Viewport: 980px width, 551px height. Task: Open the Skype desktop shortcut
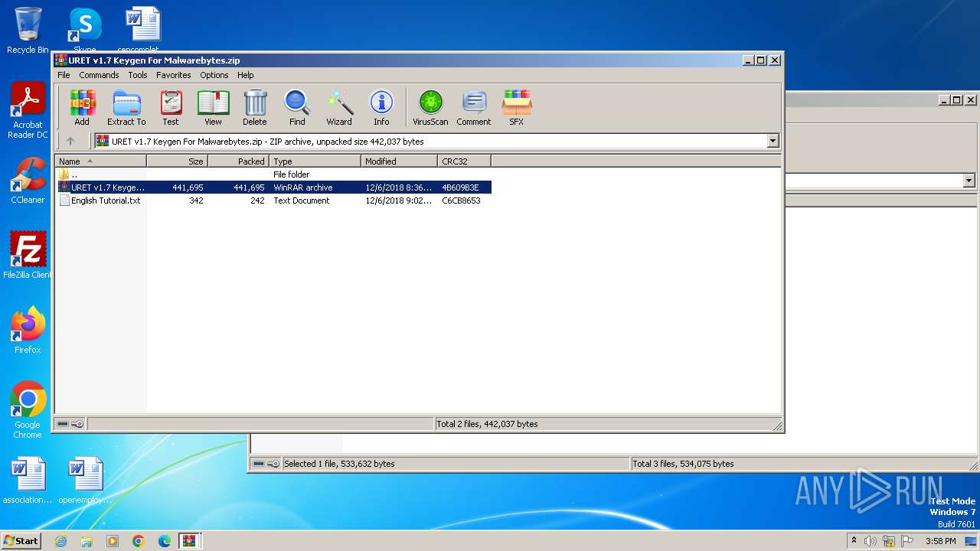[x=84, y=31]
